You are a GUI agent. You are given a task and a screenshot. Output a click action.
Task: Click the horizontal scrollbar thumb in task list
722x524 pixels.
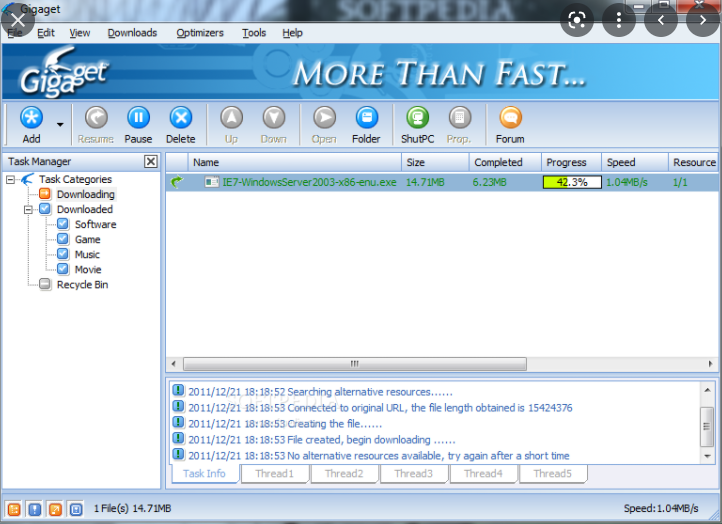point(355,364)
